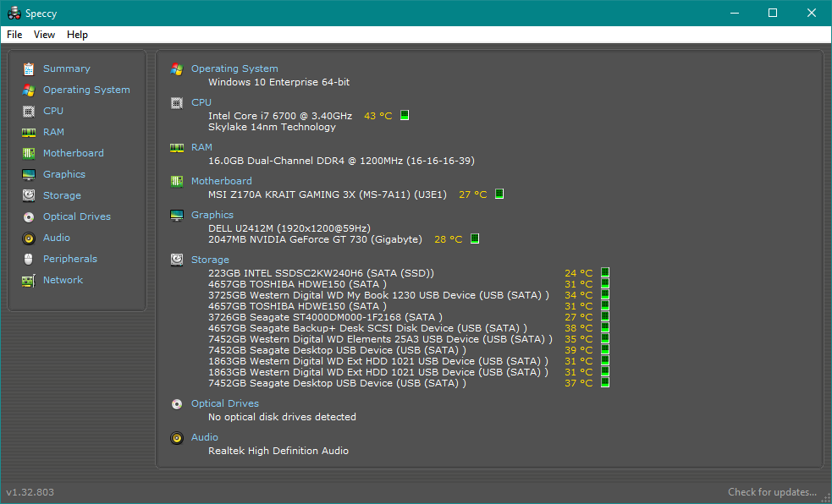Click the Audio speaker icon in sidebar

[29, 238]
